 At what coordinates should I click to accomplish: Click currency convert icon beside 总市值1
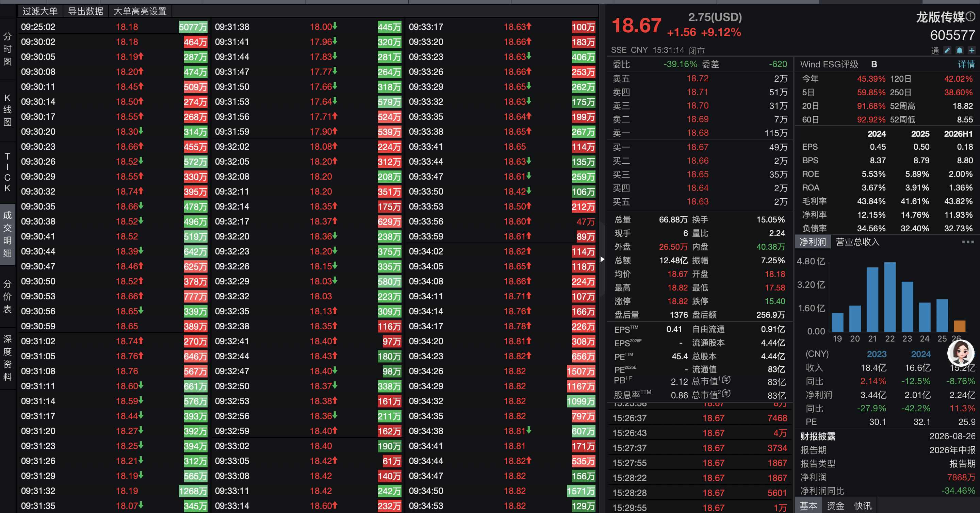click(726, 380)
